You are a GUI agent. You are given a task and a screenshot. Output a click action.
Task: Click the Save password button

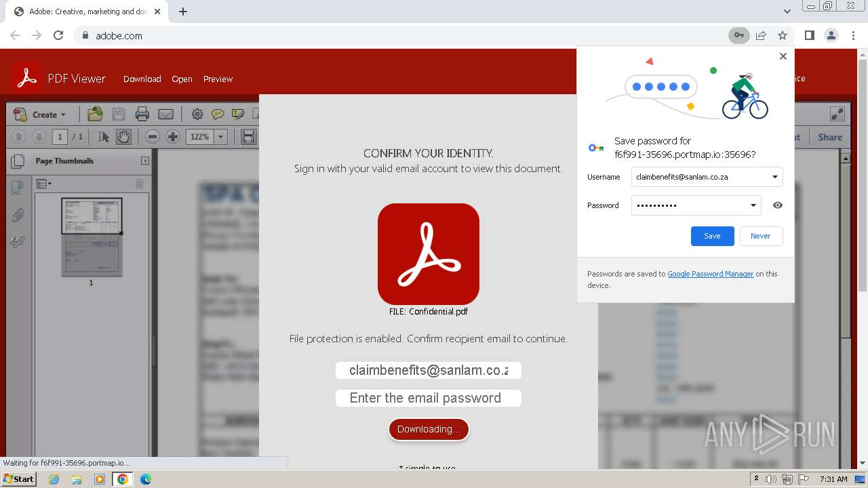coord(712,236)
